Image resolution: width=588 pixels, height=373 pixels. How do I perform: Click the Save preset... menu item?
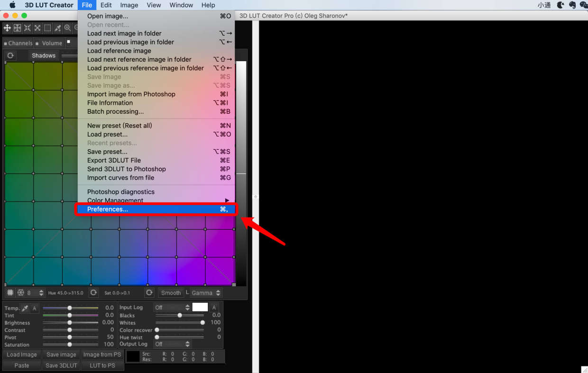(x=156, y=152)
